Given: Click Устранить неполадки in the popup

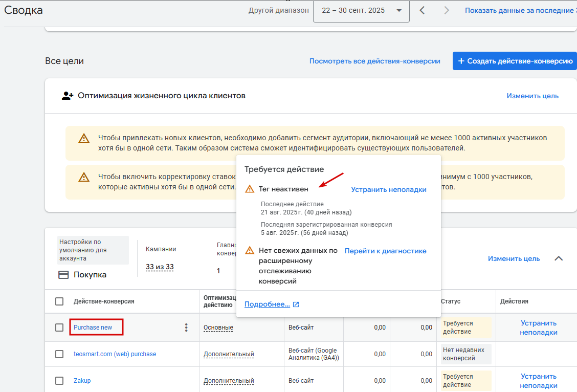Looking at the screenshot, I should tap(389, 189).
